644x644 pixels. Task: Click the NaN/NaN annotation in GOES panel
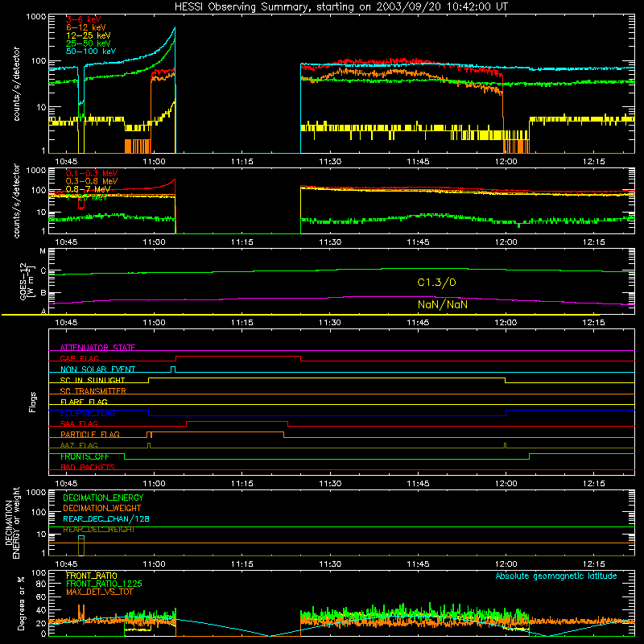(442, 304)
